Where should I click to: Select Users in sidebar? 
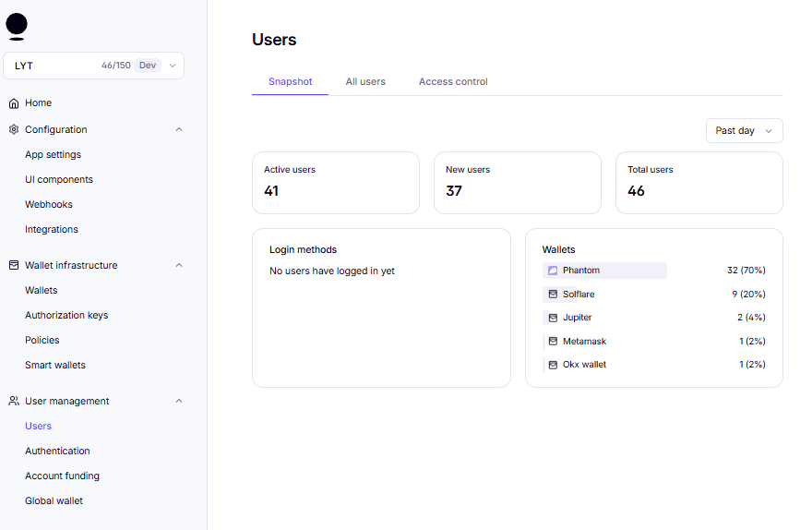(x=39, y=426)
